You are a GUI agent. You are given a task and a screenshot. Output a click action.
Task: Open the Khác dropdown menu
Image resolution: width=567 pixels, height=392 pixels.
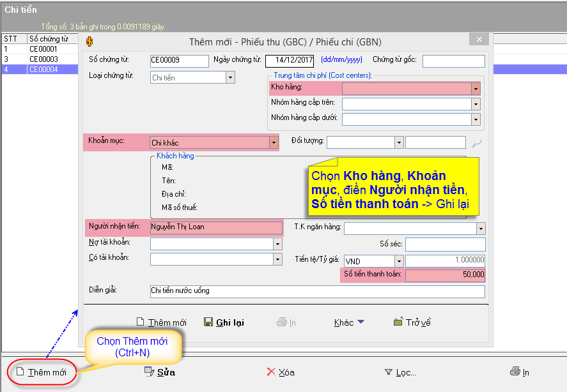349,322
